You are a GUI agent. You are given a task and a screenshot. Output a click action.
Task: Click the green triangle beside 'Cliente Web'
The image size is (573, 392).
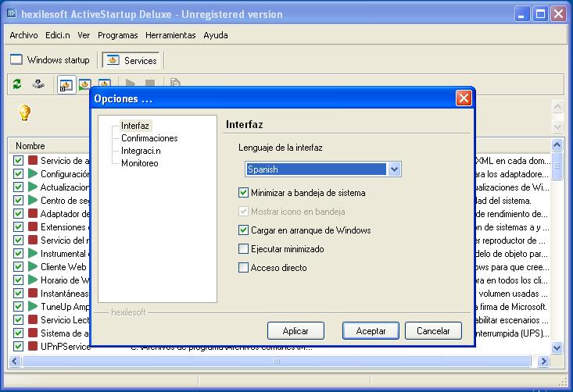33,266
